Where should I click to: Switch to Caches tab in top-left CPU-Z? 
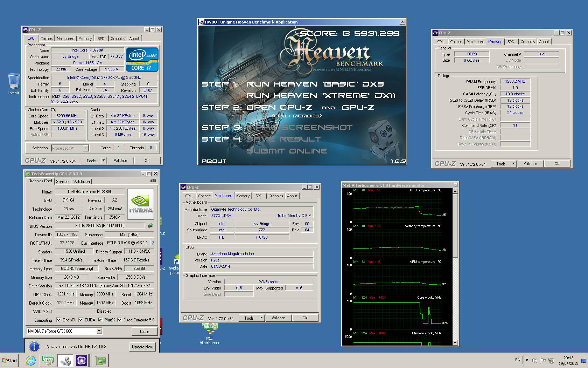46,39
